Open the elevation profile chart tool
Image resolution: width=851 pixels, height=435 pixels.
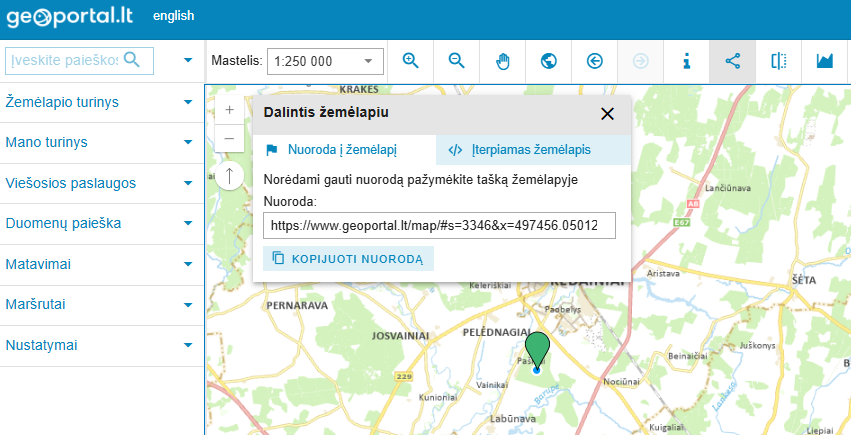click(x=825, y=61)
